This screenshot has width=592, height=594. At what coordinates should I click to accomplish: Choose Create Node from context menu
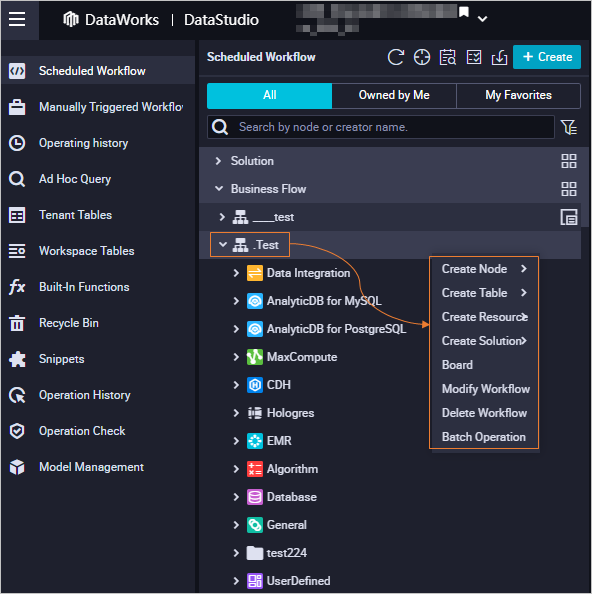pos(484,269)
